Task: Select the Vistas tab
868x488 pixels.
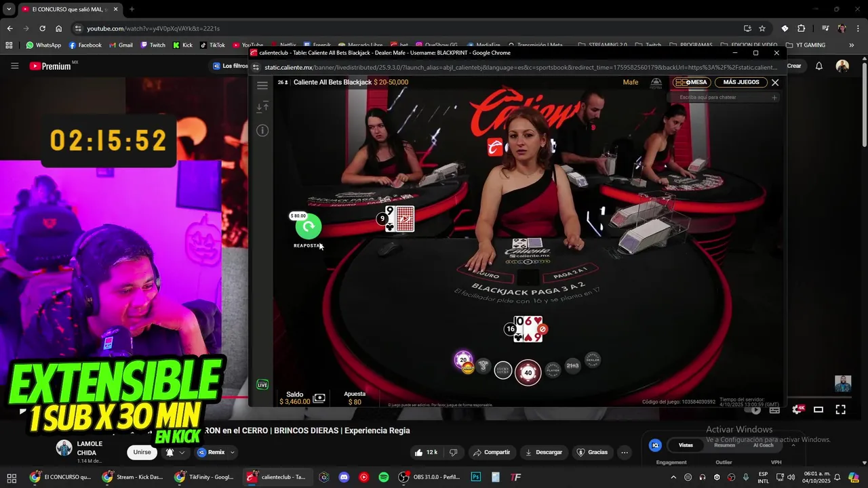Action: (x=686, y=445)
